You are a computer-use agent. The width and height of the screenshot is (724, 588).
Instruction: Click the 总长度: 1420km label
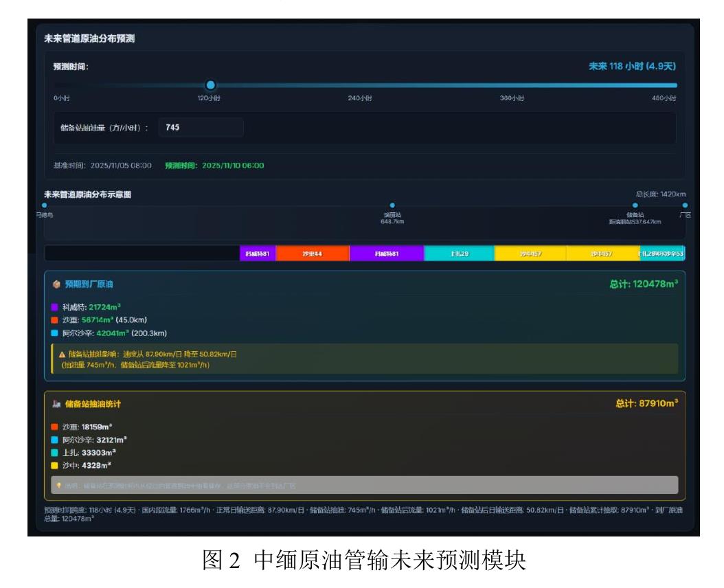coord(660,194)
